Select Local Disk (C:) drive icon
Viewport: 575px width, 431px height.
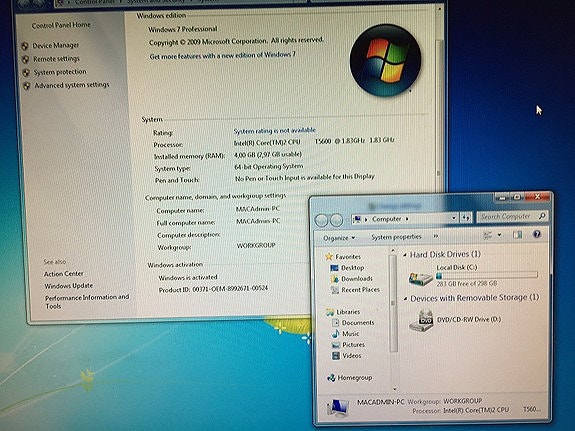421,279
